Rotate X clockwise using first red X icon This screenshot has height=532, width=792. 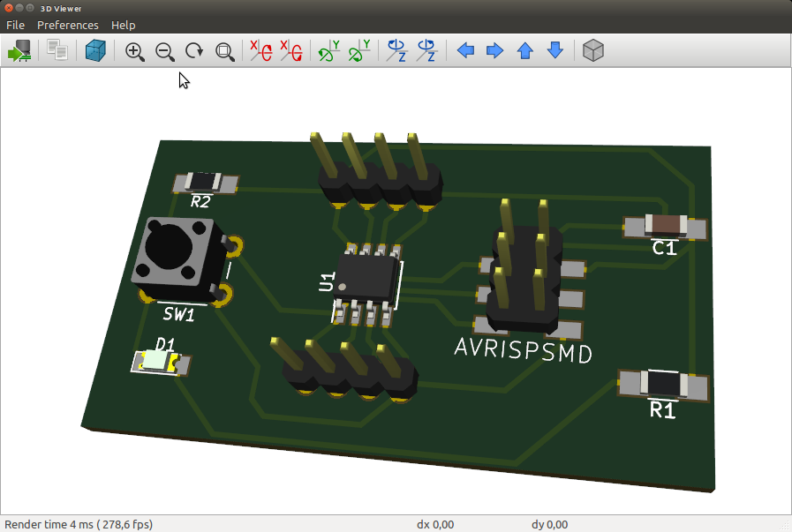point(261,51)
